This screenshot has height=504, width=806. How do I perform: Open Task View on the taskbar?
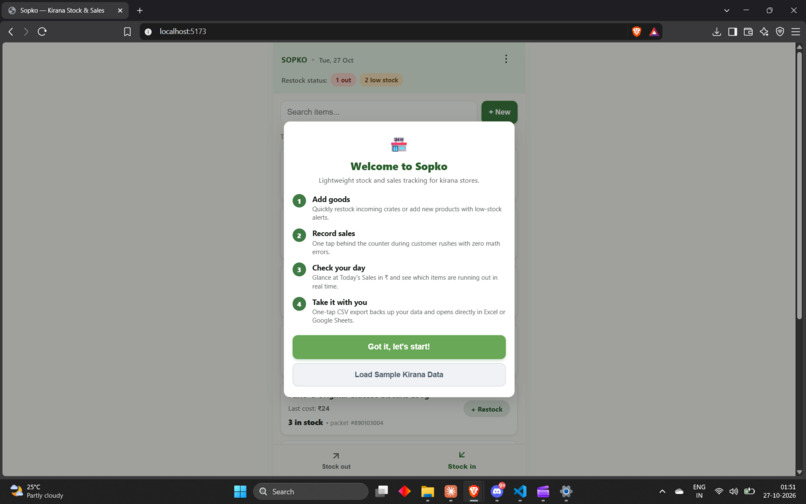381,491
